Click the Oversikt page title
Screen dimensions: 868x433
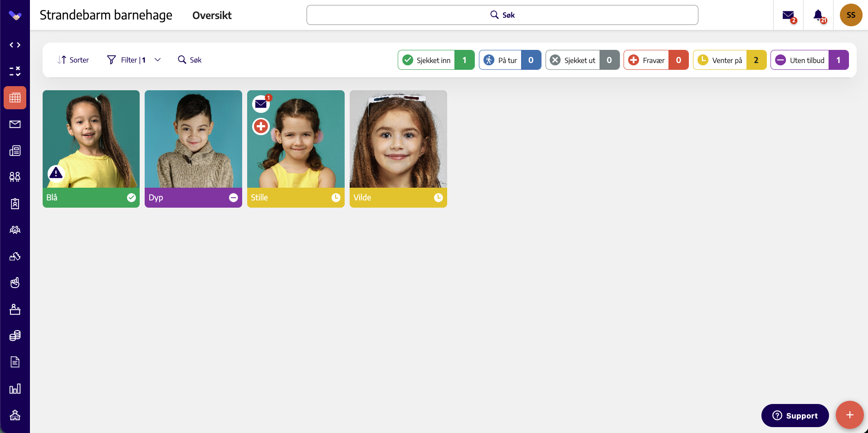[x=212, y=15]
